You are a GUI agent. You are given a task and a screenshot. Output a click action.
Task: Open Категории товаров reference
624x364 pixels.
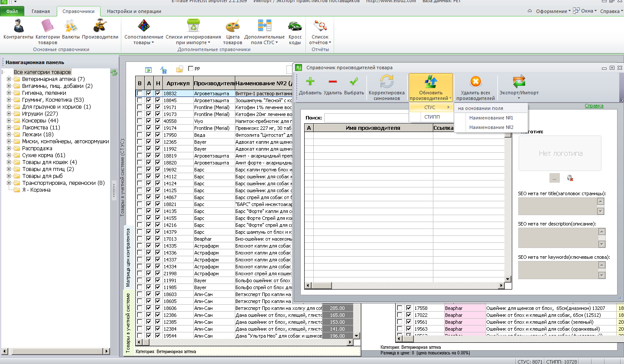click(x=48, y=31)
